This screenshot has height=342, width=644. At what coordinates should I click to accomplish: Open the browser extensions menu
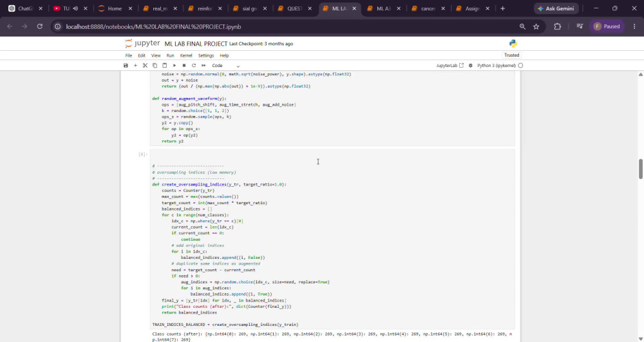click(557, 26)
